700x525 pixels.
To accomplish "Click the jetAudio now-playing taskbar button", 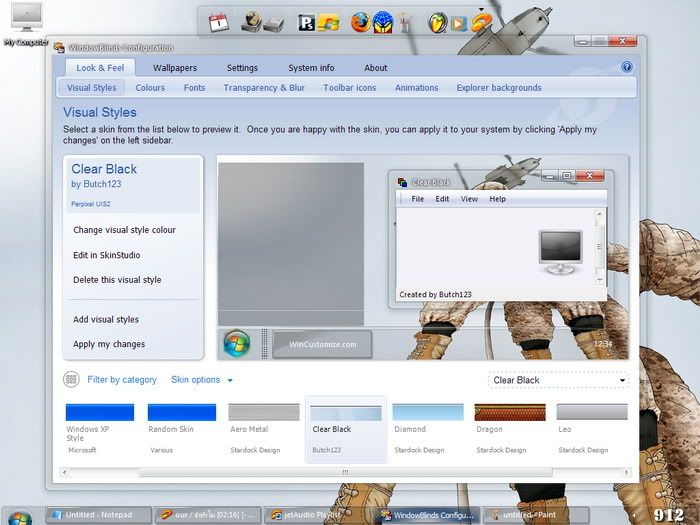I will 208,515.
